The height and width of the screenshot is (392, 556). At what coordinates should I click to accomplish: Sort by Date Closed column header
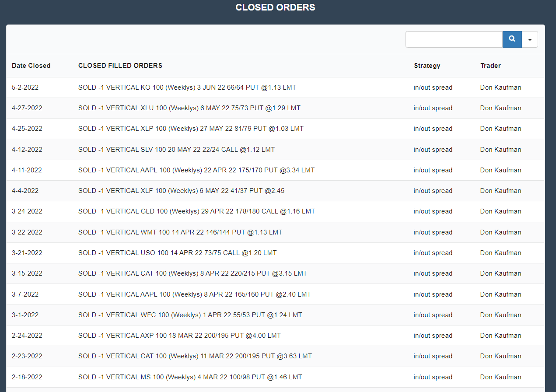31,66
